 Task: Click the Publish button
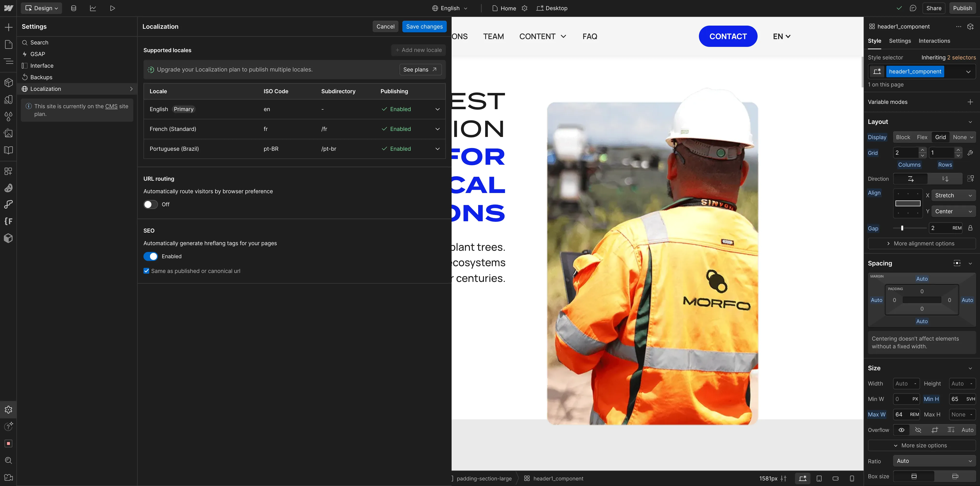(x=963, y=8)
